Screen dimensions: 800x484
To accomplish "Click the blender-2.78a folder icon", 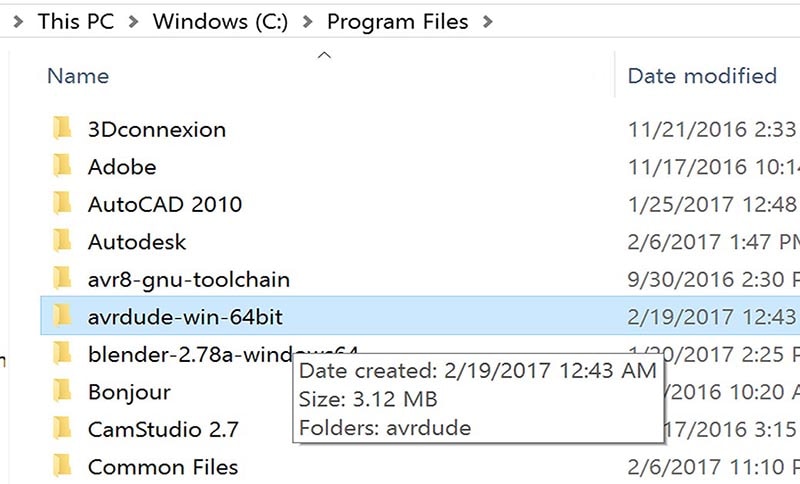I will coord(62,353).
